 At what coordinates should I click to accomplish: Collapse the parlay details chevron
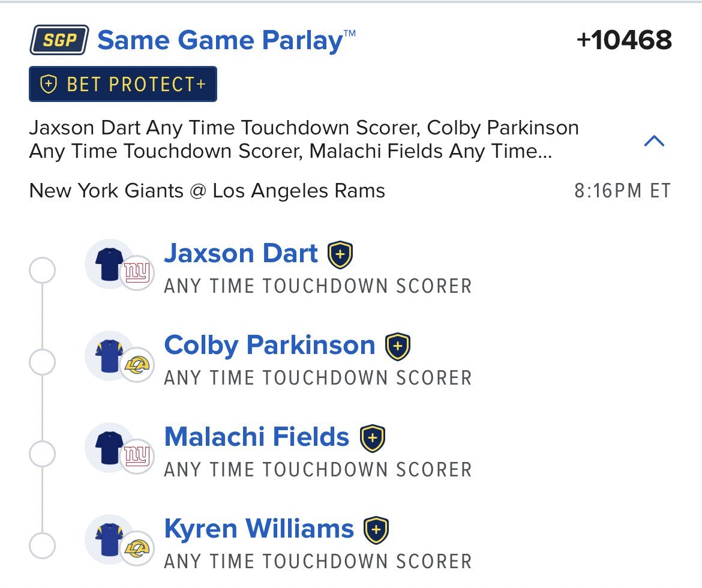pyautogui.click(x=654, y=140)
